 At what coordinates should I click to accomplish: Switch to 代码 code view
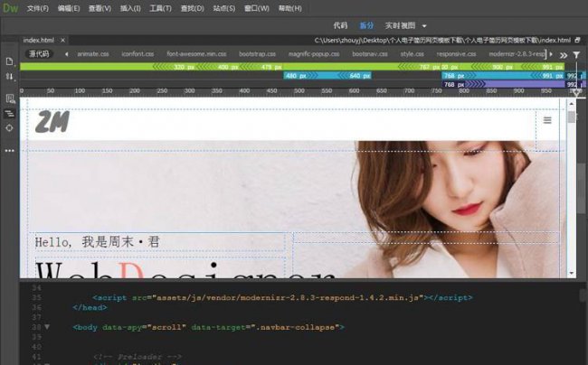click(340, 25)
